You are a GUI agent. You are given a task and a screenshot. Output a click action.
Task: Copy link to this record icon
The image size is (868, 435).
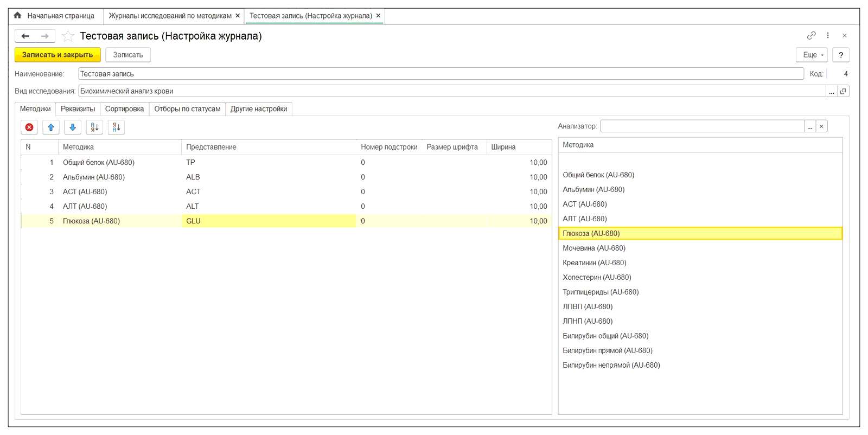812,35
